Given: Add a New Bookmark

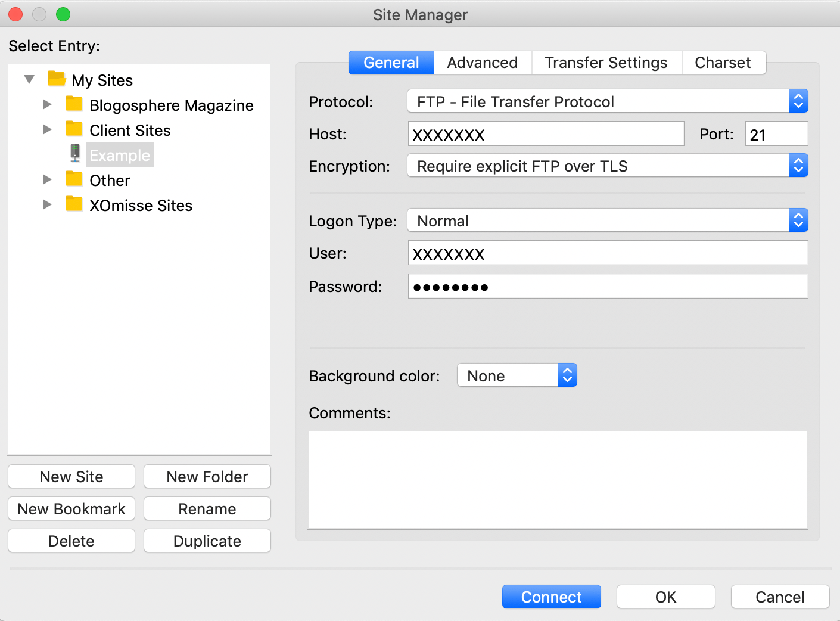Looking at the screenshot, I should point(71,508).
